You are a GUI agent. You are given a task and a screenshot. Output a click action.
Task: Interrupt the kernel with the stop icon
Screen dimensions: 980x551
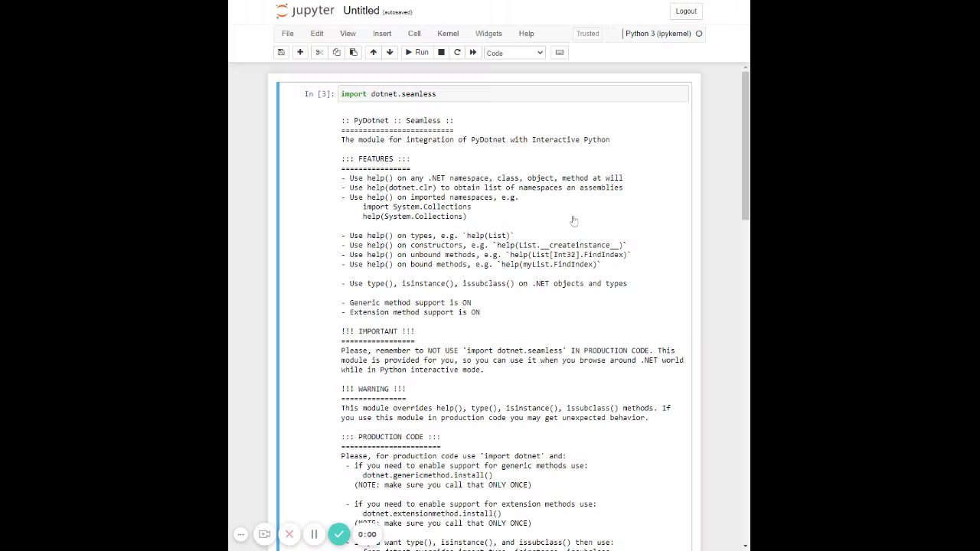pos(441,53)
